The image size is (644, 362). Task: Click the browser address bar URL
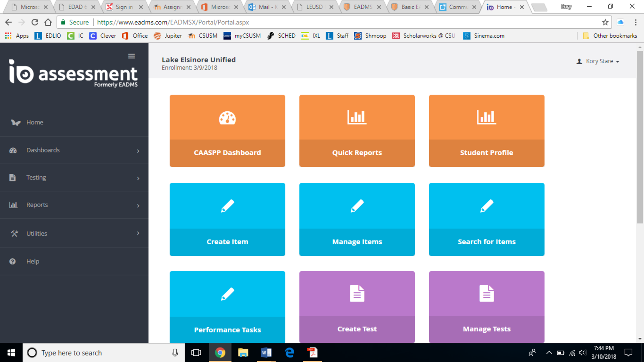tap(173, 22)
